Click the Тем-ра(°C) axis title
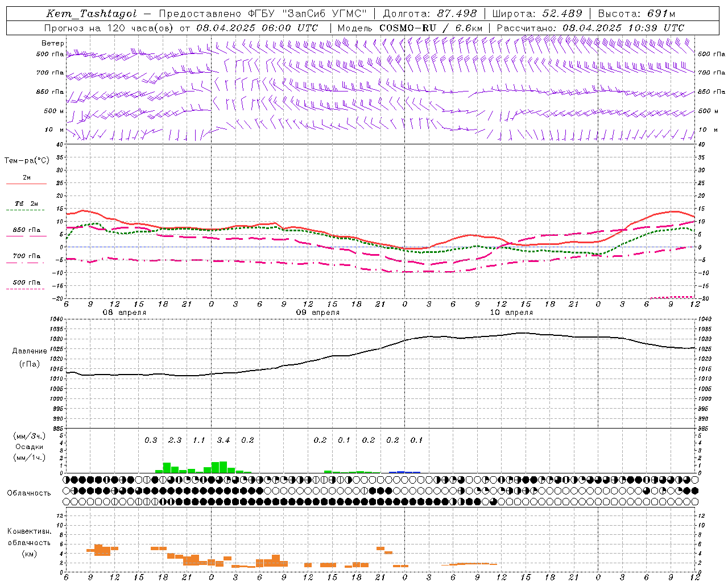This screenshot has width=728, height=582. click(x=27, y=161)
